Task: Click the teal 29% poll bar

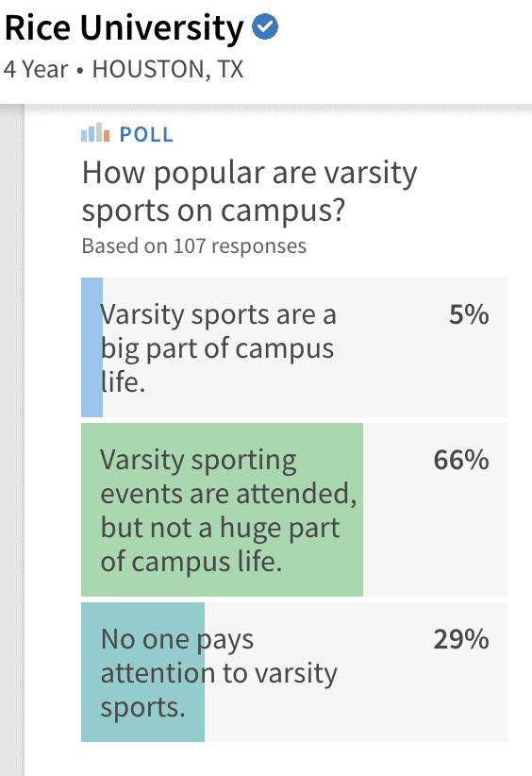Action: pos(142,671)
